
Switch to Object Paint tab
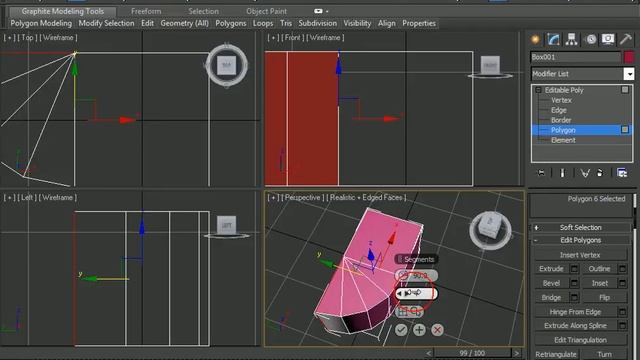click(266, 11)
